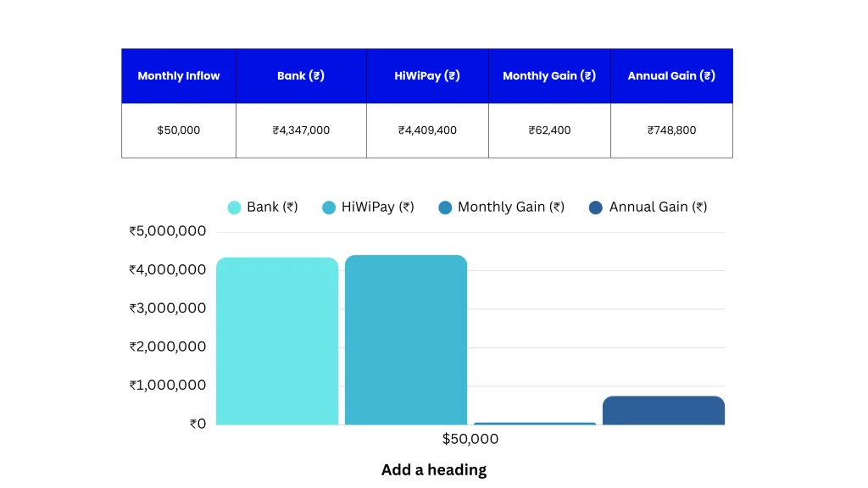The image size is (868, 488).
Task: Click the Add a heading text
Action: (433, 469)
